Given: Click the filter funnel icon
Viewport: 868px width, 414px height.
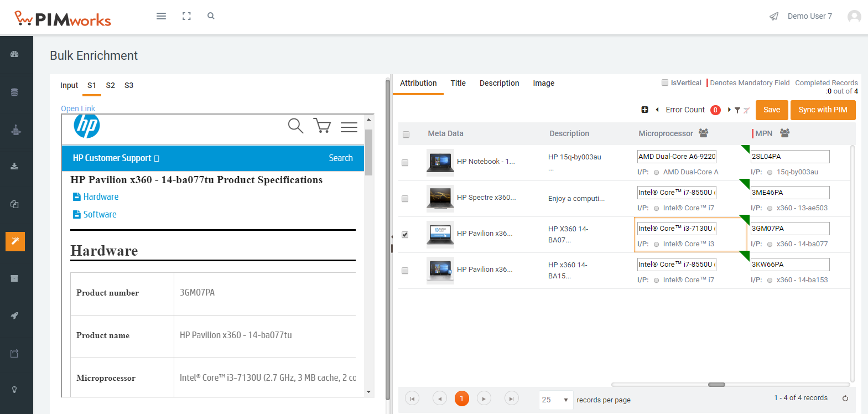Looking at the screenshot, I should (737, 110).
